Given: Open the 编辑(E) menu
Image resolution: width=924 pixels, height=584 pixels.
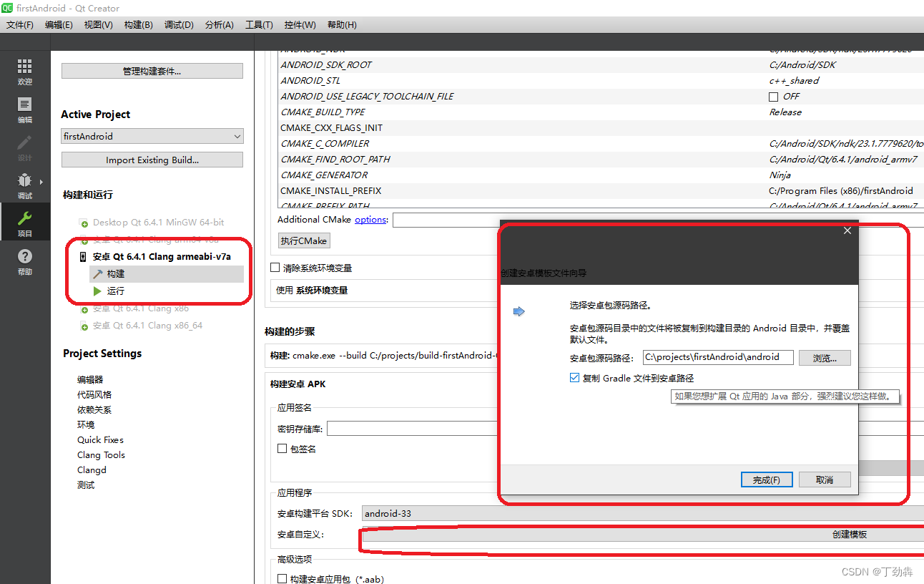Looking at the screenshot, I should 59,25.
